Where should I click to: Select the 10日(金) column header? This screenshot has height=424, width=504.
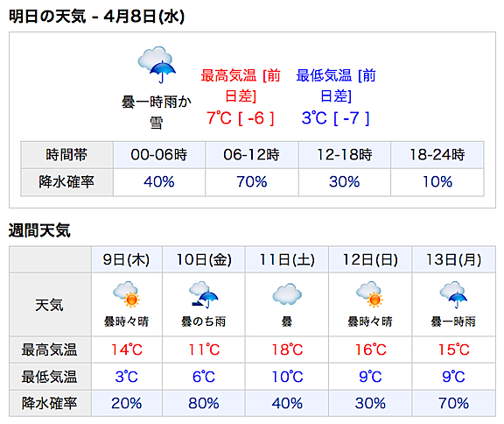tap(204, 259)
